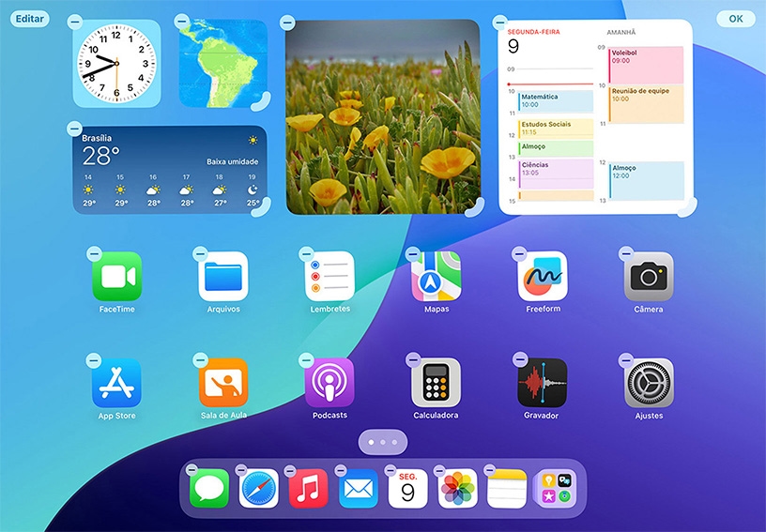Delete Gravador via its minus badge
766x532 pixels.
(520, 360)
